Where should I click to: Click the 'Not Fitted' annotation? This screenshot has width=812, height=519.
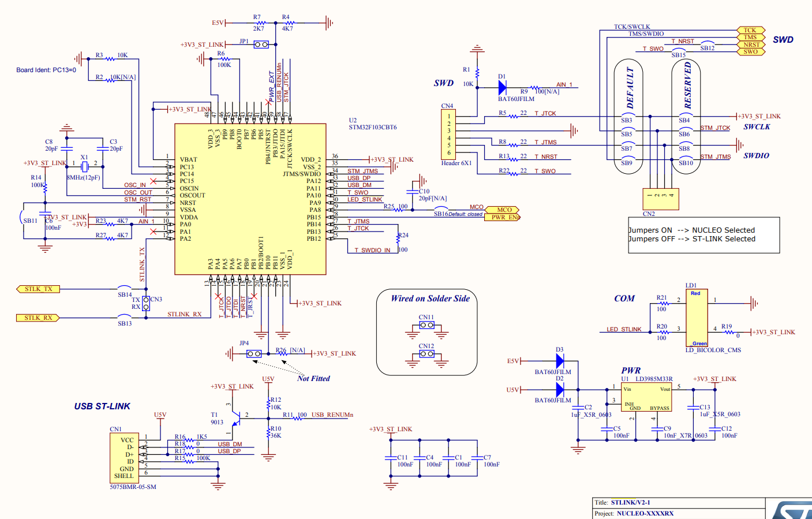coord(313,379)
